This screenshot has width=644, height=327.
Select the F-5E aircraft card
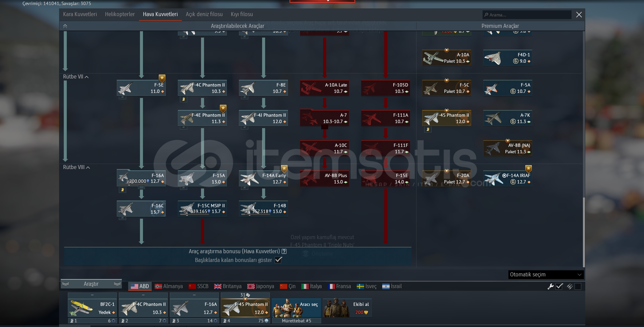141,88
